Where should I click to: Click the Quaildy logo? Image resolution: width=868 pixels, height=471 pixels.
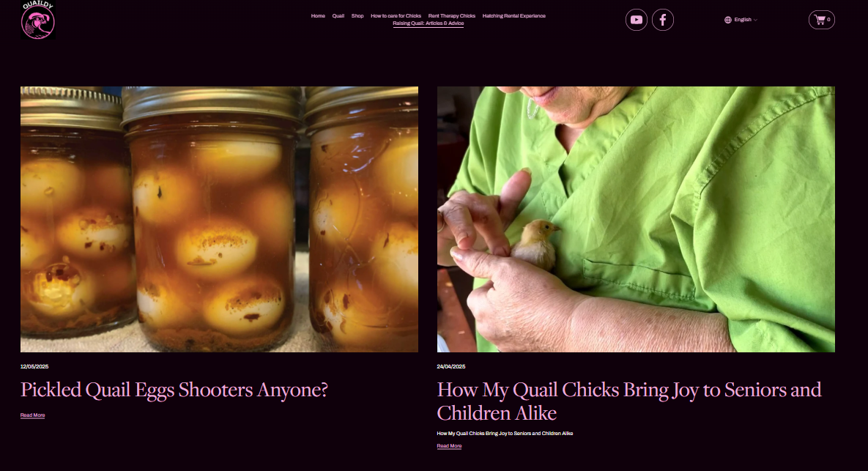tap(37, 20)
